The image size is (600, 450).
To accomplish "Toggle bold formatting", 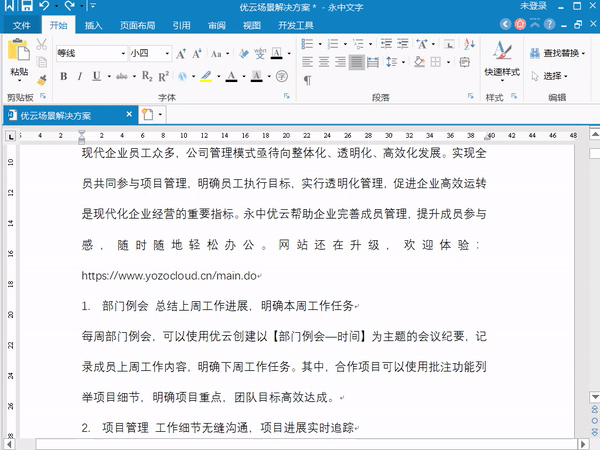I will click(63, 76).
